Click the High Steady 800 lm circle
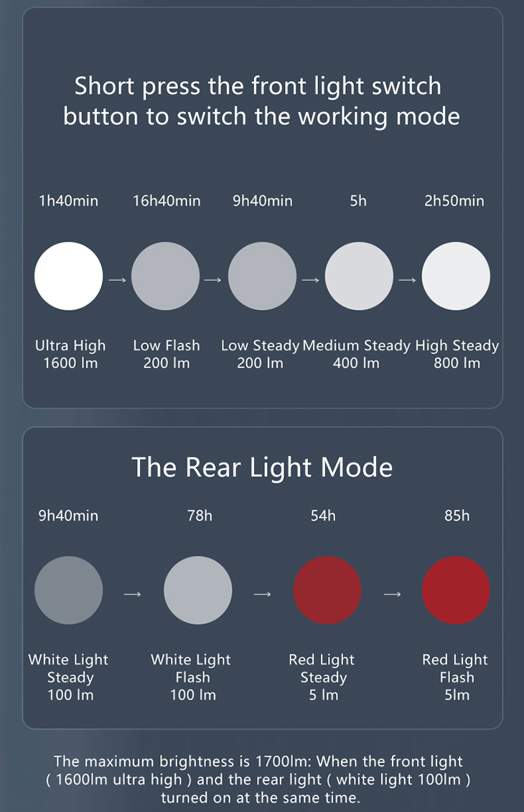This screenshot has height=812, width=524. [x=456, y=276]
